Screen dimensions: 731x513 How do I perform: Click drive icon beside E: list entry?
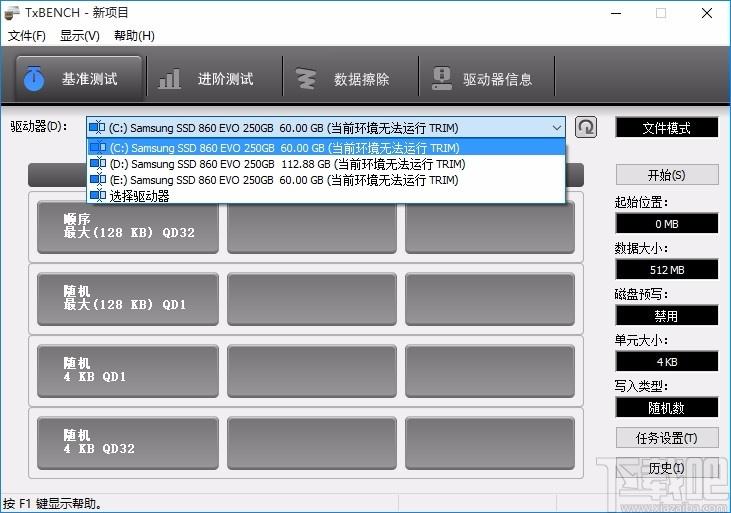click(98, 180)
